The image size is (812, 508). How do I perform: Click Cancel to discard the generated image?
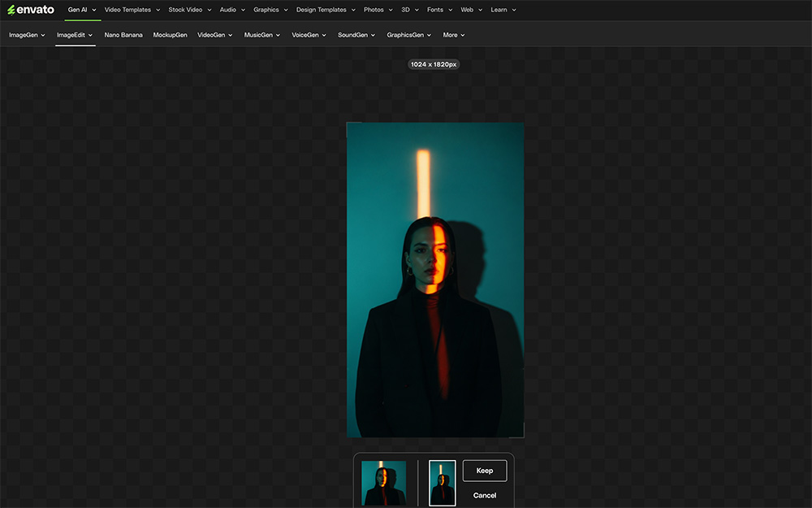coord(485,494)
